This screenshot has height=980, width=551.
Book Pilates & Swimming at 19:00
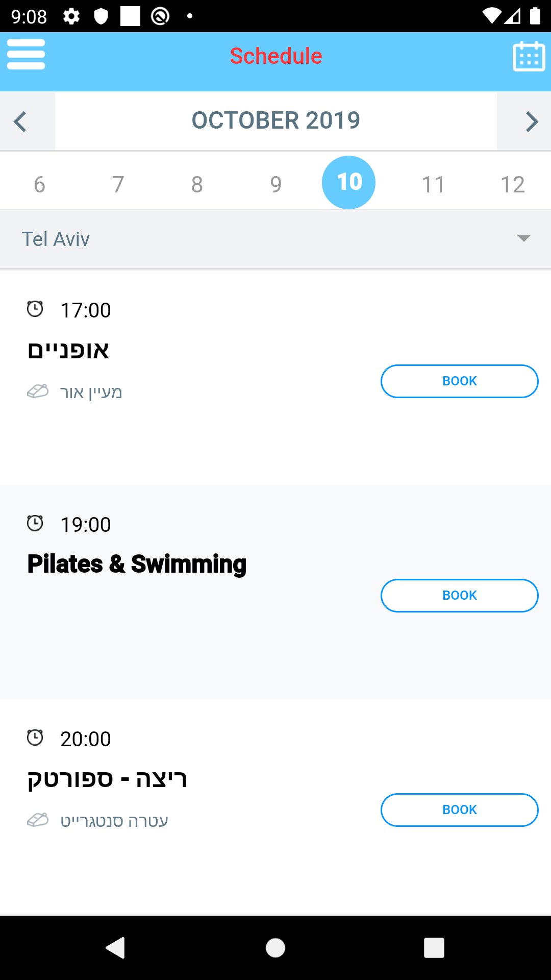coord(459,596)
